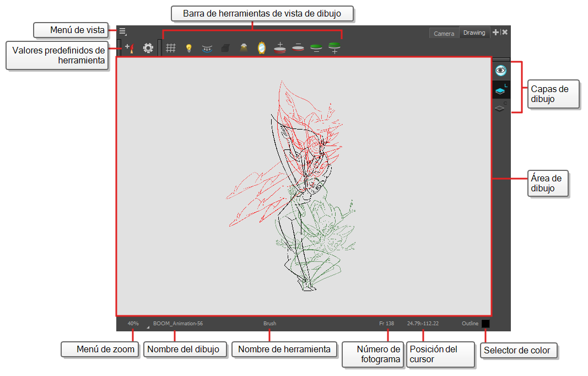Toggle the light table bulb icon

pos(188,49)
